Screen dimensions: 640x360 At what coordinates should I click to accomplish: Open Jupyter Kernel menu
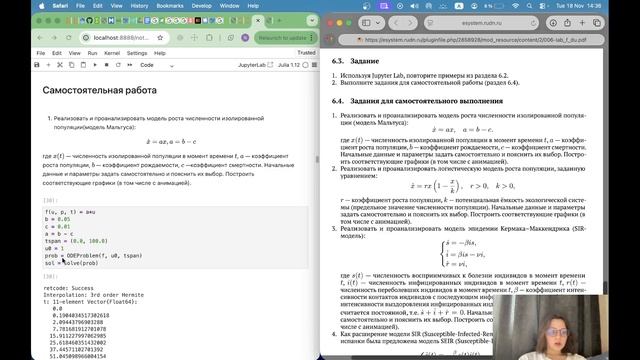112,53
